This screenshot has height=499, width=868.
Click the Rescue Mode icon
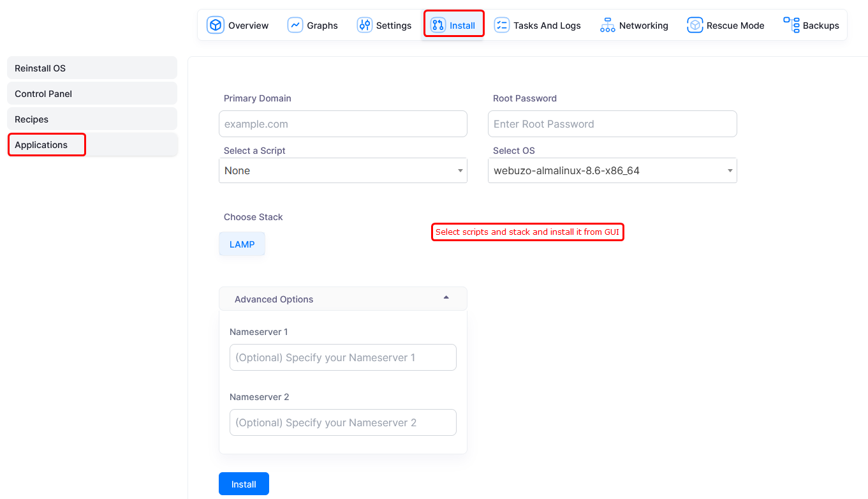coord(695,25)
